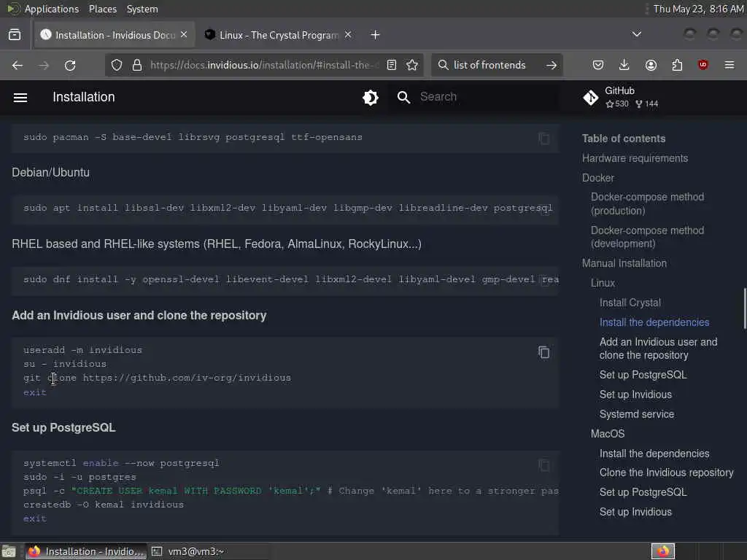Open the Applications menu

pyautogui.click(x=52, y=9)
